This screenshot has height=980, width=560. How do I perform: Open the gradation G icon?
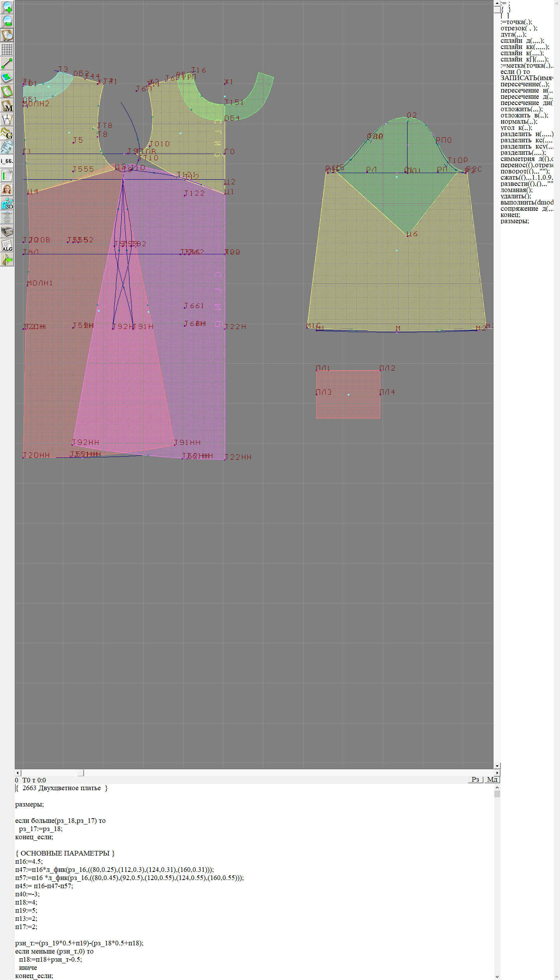7,133
